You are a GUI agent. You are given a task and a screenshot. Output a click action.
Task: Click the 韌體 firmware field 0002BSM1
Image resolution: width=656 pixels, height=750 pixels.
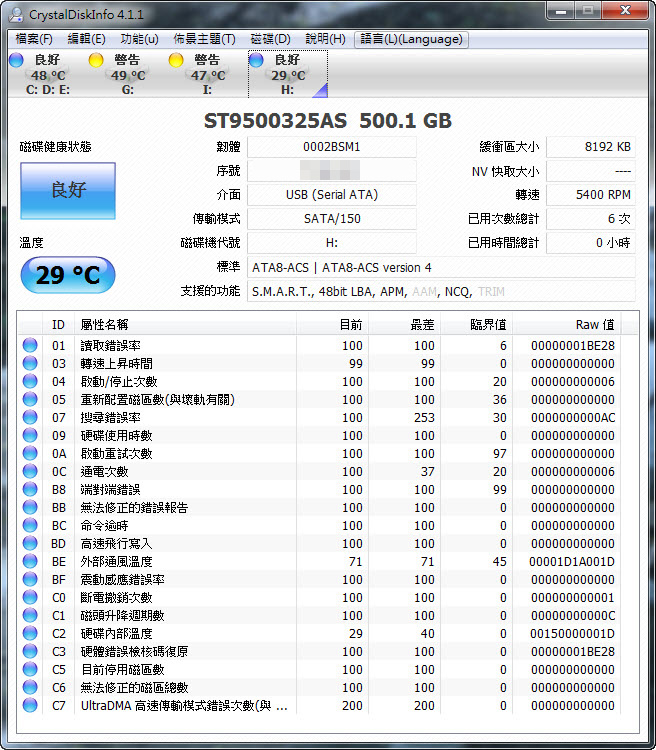click(332, 147)
